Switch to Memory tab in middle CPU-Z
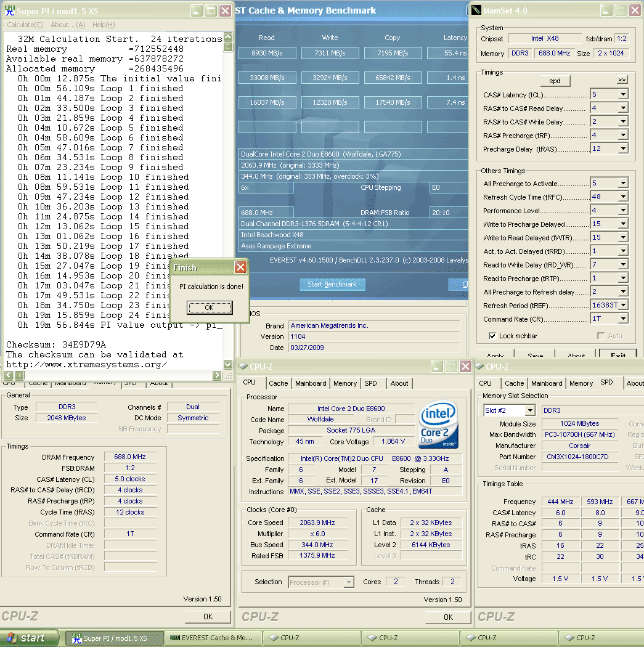The height and width of the screenshot is (647, 644). pos(345,383)
